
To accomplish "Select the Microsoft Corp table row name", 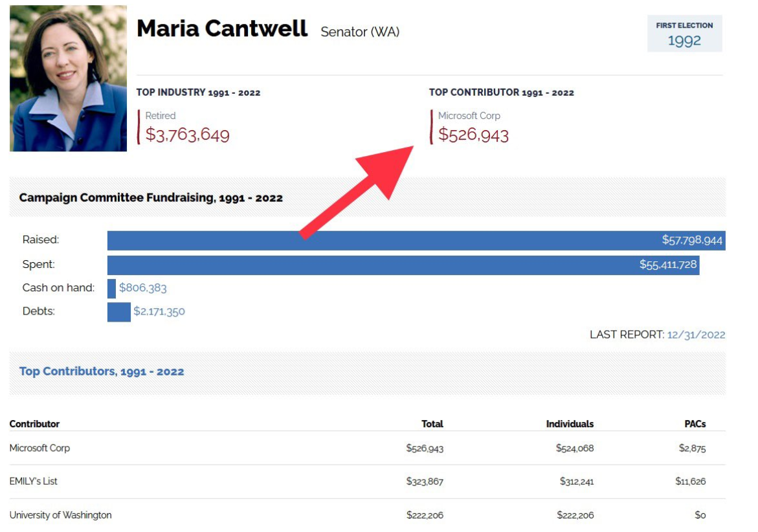I will pos(39,448).
